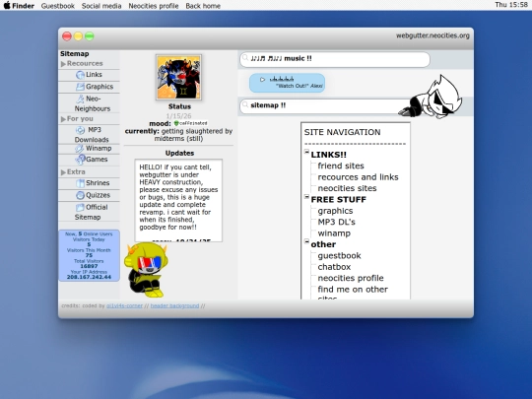
Task: Open MP3 DL's tree item
Action: [x=336, y=222]
